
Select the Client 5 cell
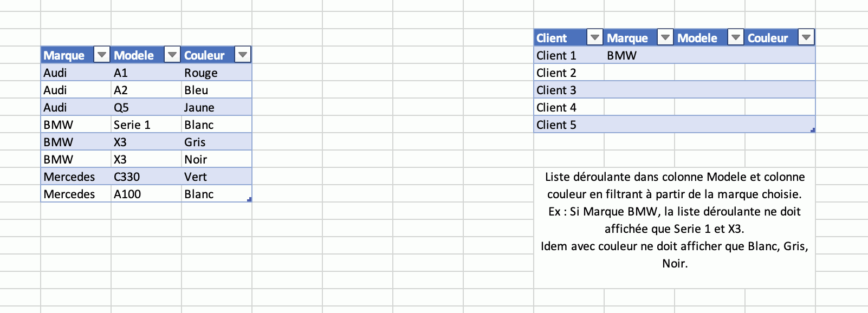[568, 125]
